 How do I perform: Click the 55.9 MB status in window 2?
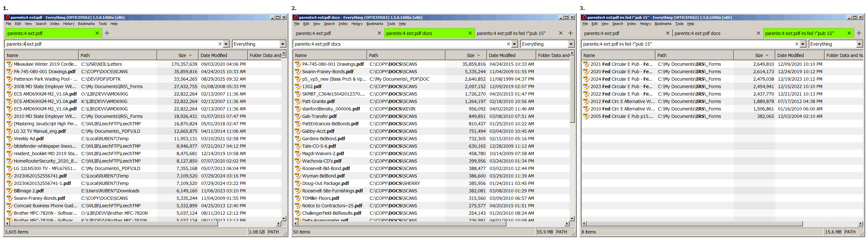click(x=545, y=232)
